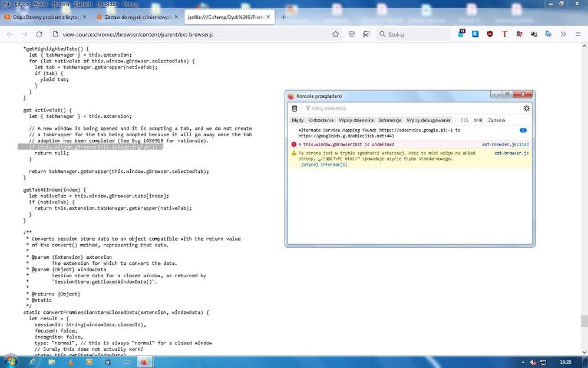Image resolution: width=588 pixels, height=368 pixels.
Task: Click the page vertical scrollbar thumb
Action: click(x=584, y=321)
